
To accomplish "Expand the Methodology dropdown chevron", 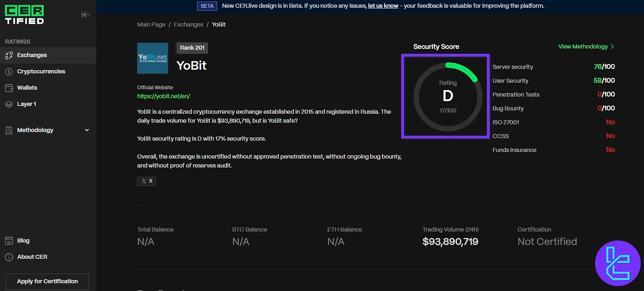I will (x=87, y=130).
